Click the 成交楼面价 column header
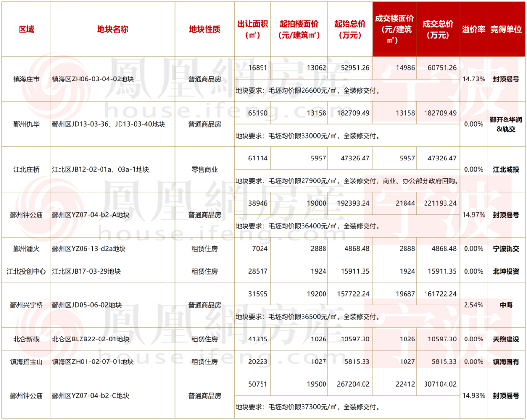 [394, 30]
